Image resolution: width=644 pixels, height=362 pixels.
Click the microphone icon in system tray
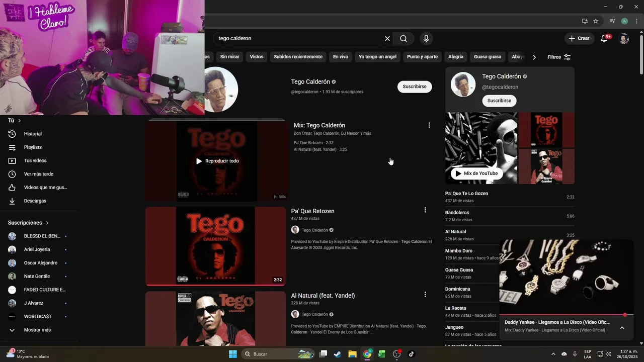(x=575, y=354)
